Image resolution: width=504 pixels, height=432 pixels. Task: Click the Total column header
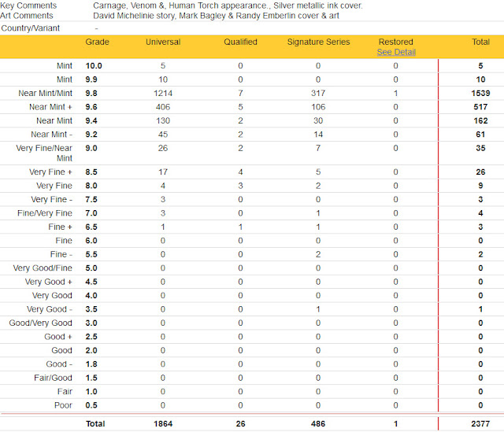pyautogui.click(x=480, y=42)
